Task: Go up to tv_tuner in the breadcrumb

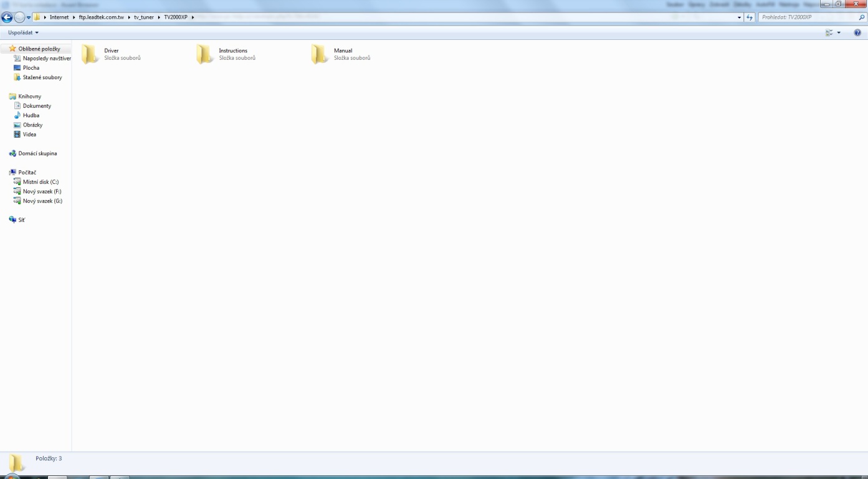Action: (144, 17)
